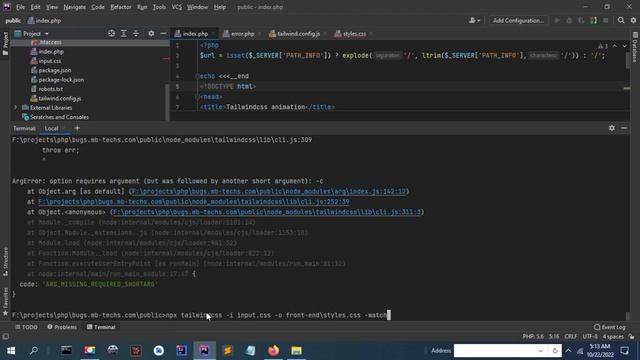Minimize the Terminal panel
The width and height of the screenshot is (640, 360).
click(x=624, y=128)
